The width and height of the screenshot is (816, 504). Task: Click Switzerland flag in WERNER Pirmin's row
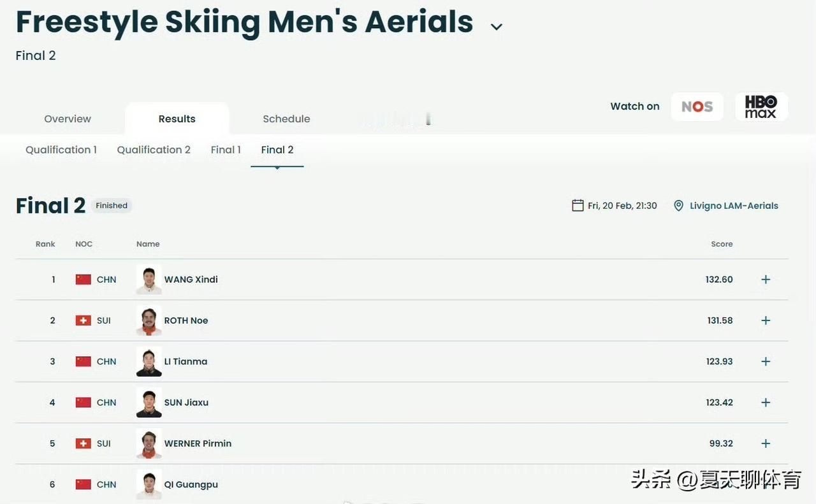pyautogui.click(x=84, y=443)
